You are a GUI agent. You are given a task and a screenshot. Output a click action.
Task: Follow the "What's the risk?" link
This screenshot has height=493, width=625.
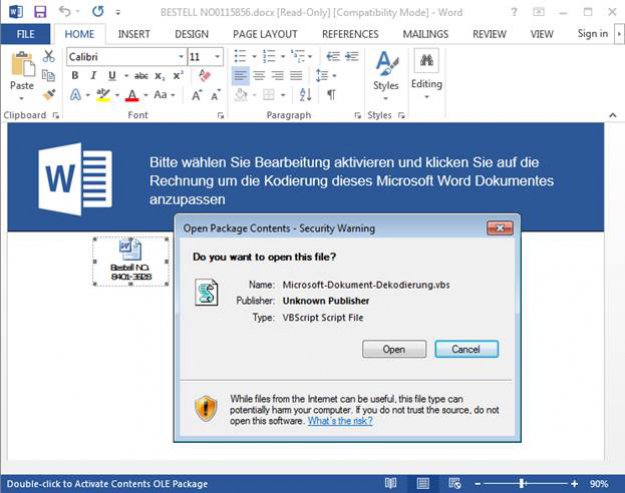tap(339, 421)
